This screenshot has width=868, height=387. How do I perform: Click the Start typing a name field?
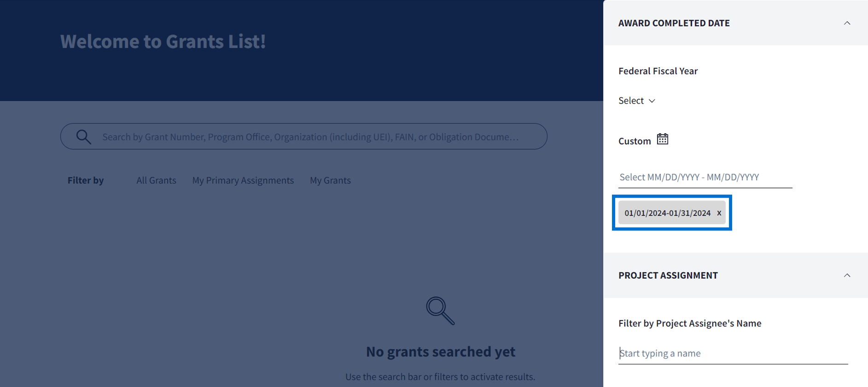(732, 353)
